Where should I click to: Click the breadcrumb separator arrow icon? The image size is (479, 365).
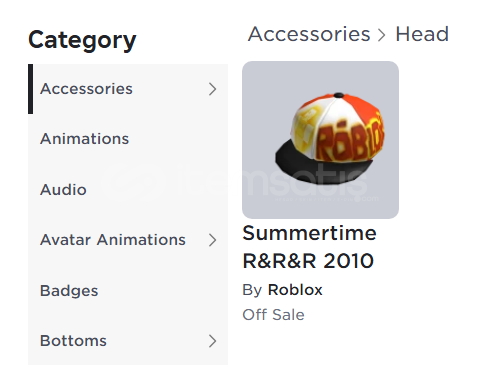coord(382,35)
